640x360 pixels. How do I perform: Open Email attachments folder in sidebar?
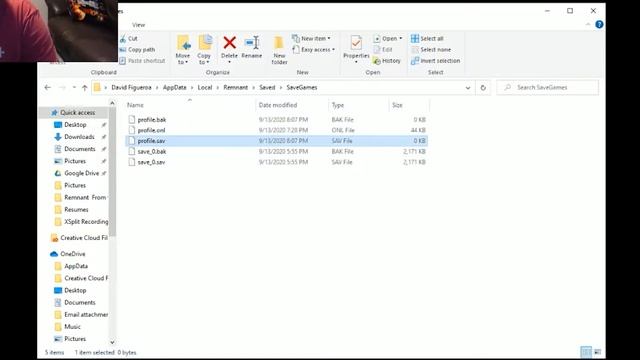point(81,315)
